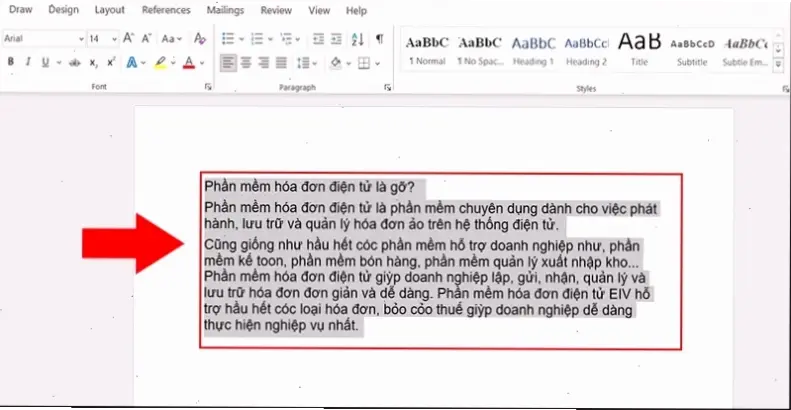
Task: Apply yellow text highlight color
Action: pos(160,63)
